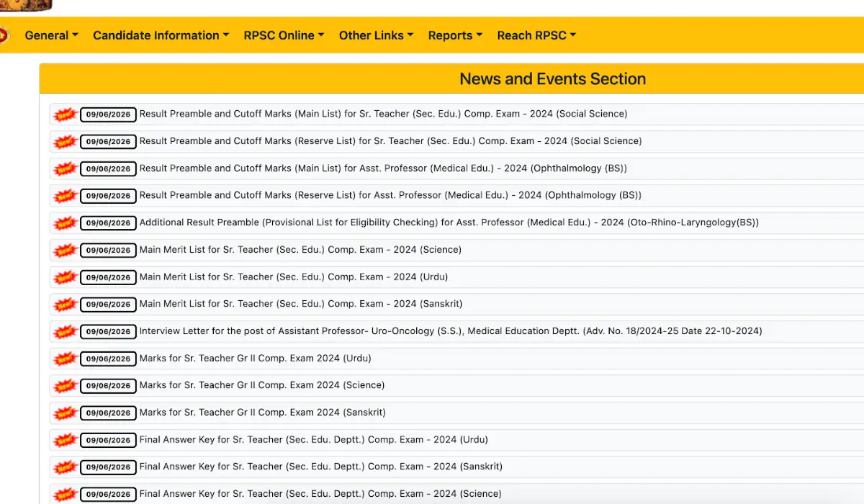This screenshot has height=504, width=864.
Task: Click the new icon beside Ophthalmology Reserve List
Action: (x=66, y=196)
